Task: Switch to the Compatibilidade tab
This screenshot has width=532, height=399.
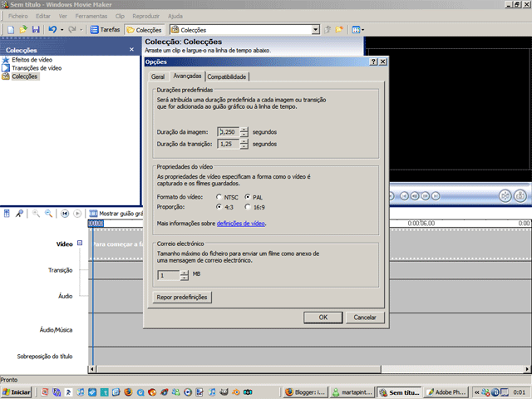Action: (227, 76)
